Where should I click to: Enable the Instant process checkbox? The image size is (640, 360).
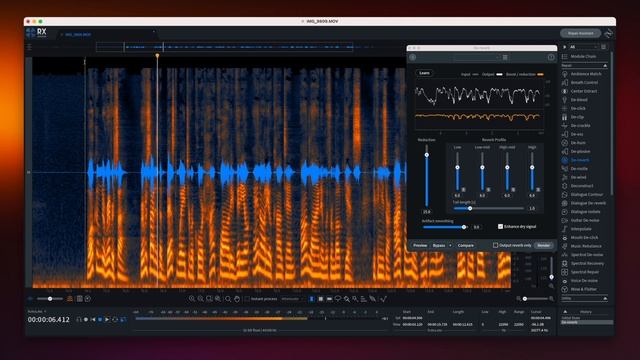[247, 299]
